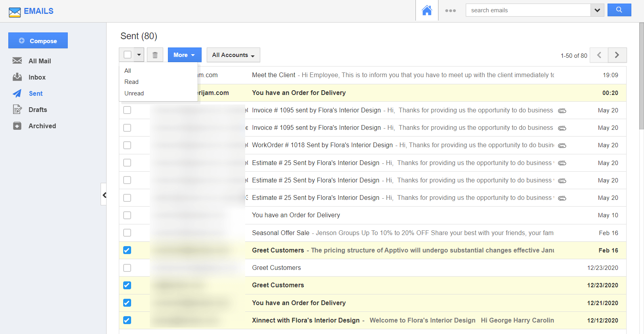This screenshot has width=644, height=334.
Task: Click the Drafts pencil icon
Action: point(17,109)
